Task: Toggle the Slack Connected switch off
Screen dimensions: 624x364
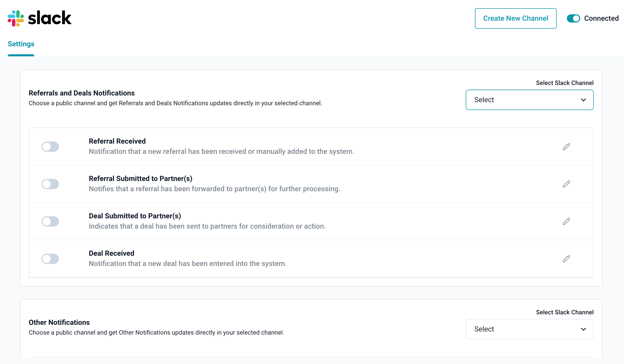Action: click(x=573, y=18)
